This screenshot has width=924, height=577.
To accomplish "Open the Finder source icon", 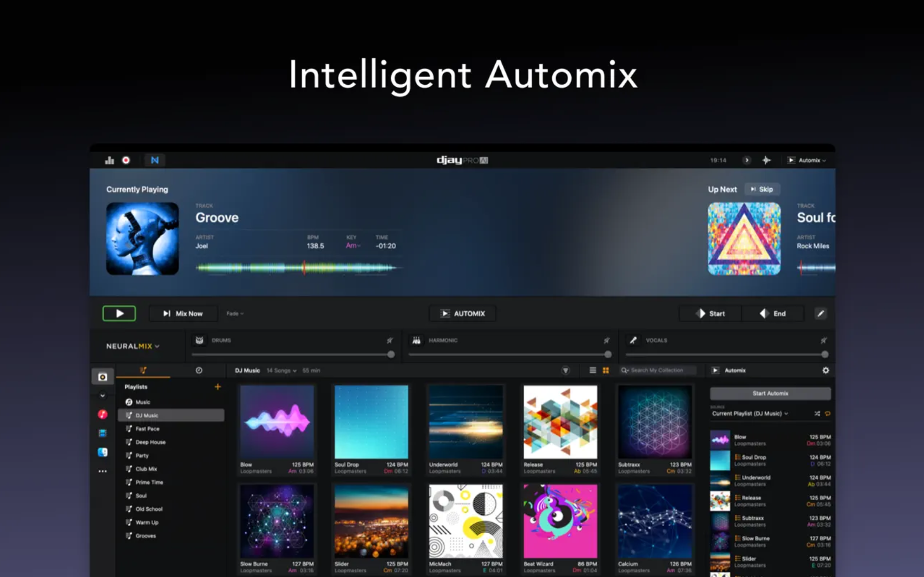I will pos(102,452).
